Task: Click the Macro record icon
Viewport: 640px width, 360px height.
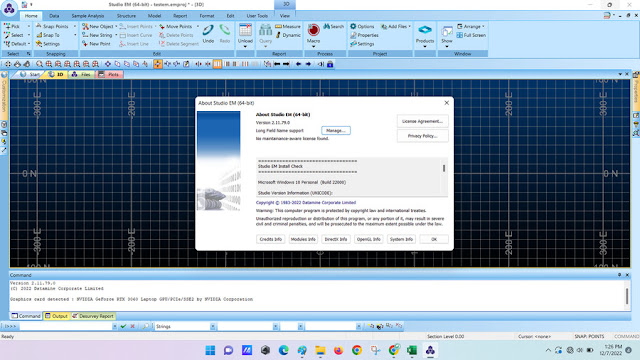Action: (313, 30)
